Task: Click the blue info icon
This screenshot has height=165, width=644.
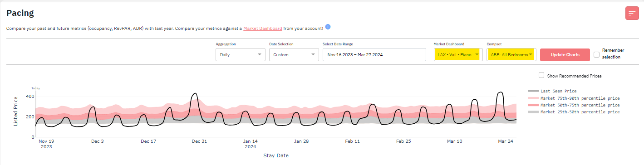Action: [328, 27]
